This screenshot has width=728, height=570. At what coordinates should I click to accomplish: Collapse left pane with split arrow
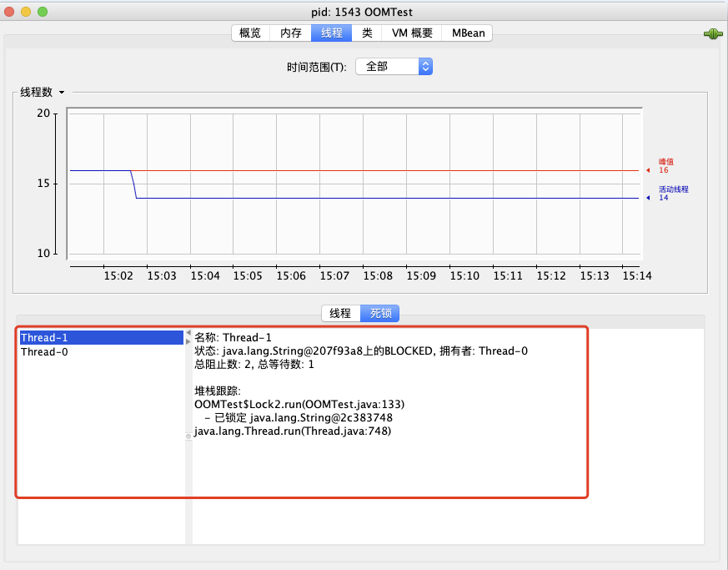(188, 333)
